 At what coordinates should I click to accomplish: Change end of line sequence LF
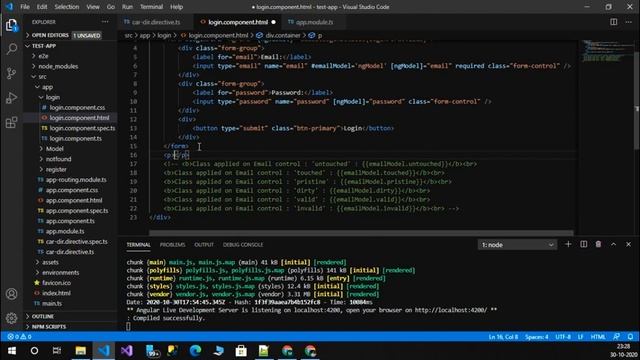point(580,337)
